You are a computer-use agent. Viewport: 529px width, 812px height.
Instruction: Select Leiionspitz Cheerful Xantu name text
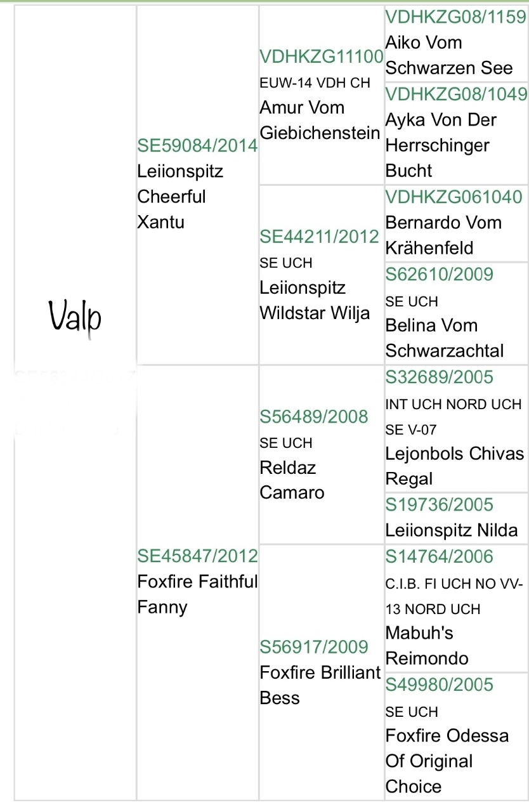pyautogui.click(x=180, y=197)
